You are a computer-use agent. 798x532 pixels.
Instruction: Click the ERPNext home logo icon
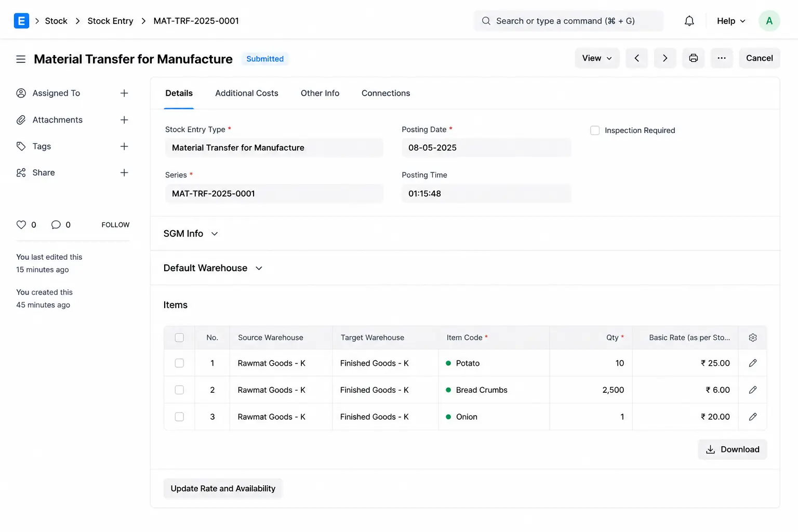click(21, 21)
